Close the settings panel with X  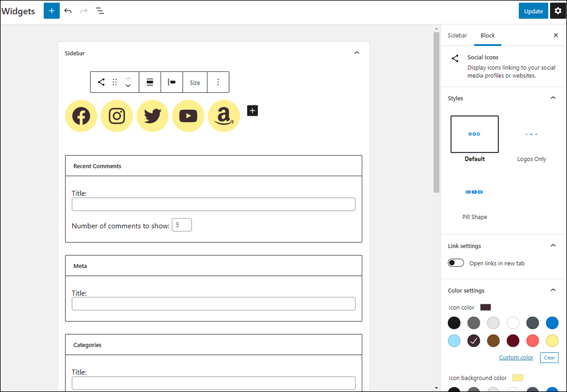pyautogui.click(x=556, y=35)
